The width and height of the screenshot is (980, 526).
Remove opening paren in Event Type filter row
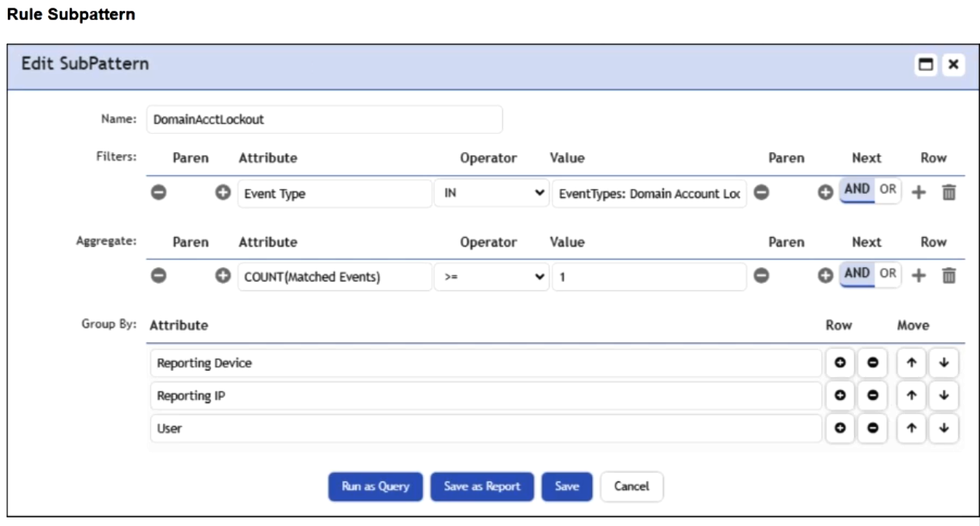pos(158,193)
